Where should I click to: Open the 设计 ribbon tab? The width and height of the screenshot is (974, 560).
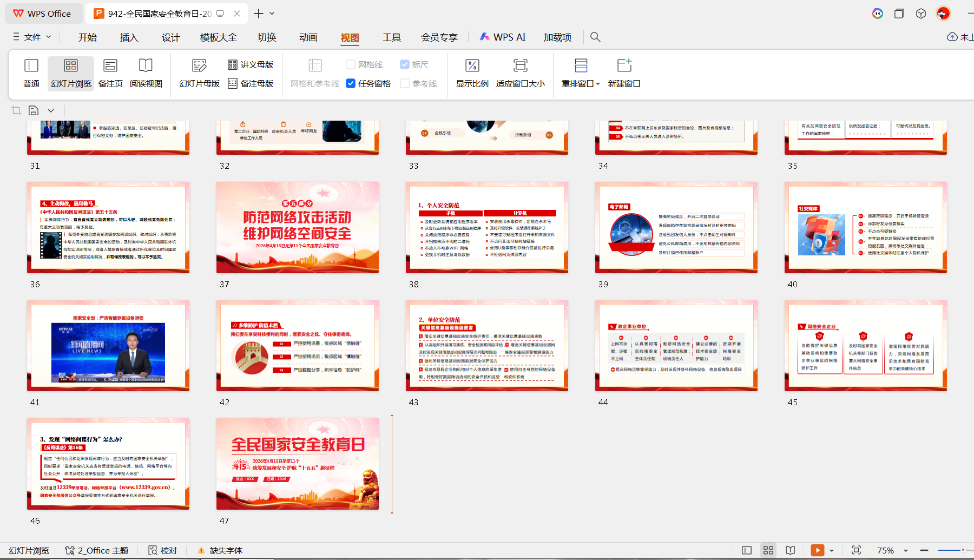pyautogui.click(x=170, y=37)
